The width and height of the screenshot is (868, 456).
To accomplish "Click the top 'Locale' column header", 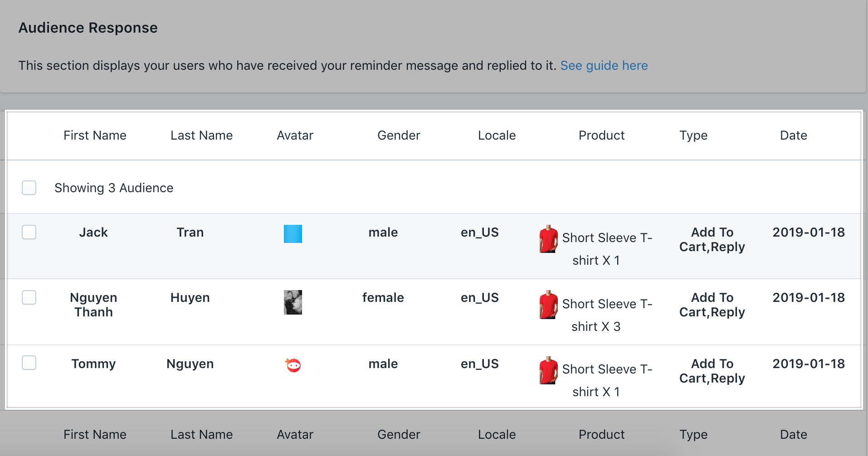I will point(497,136).
